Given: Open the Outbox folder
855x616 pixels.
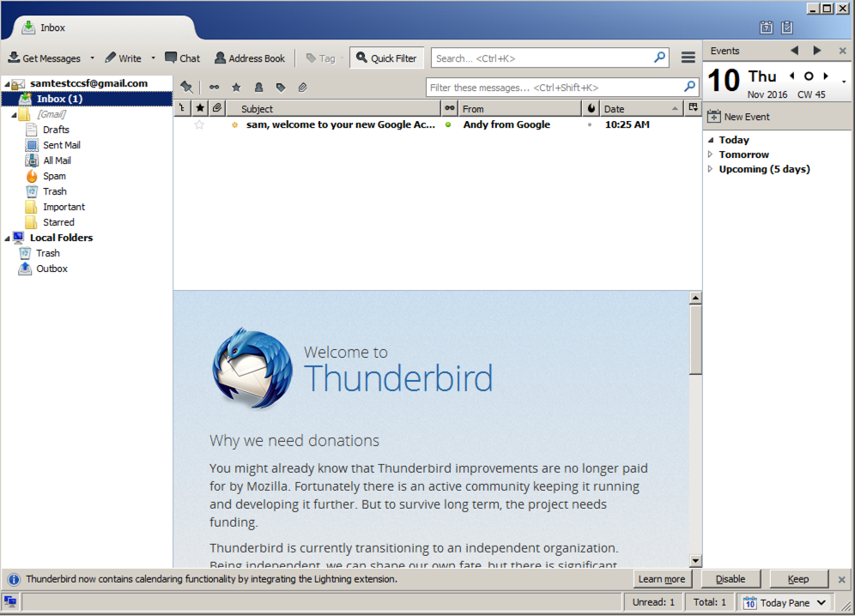Looking at the screenshot, I should (x=52, y=269).
